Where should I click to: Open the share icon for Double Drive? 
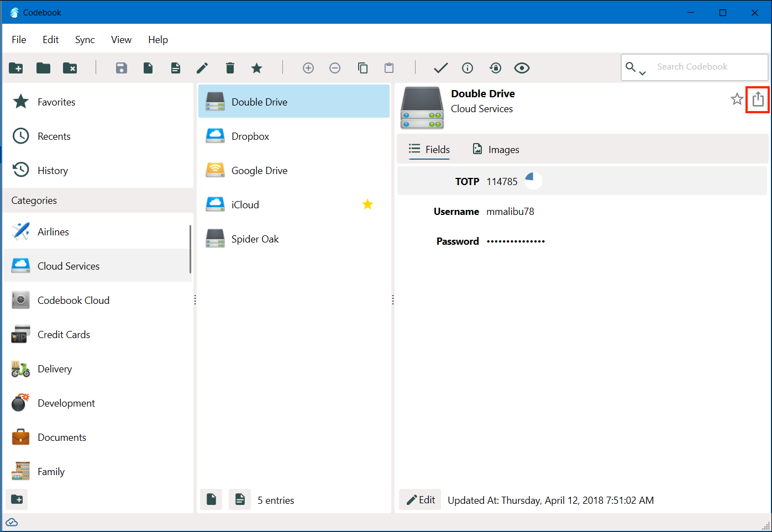coord(758,99)
